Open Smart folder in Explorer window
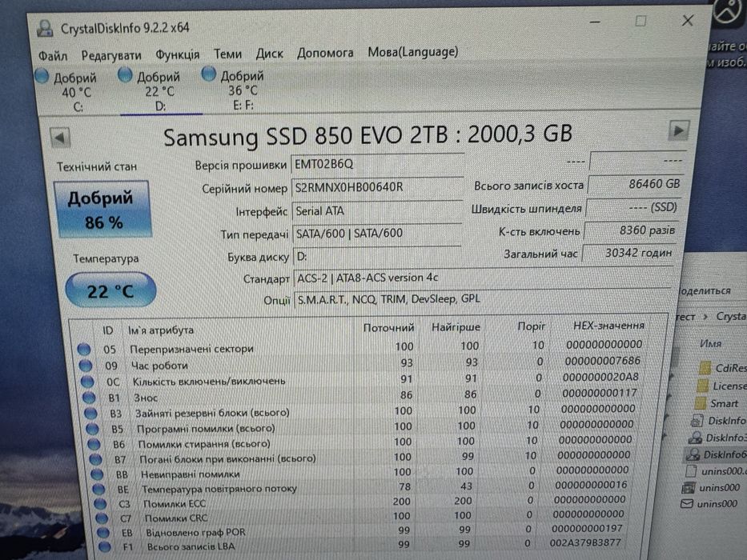Image resolution: width=747 pixels, height=560 pixels. point(717,404)
